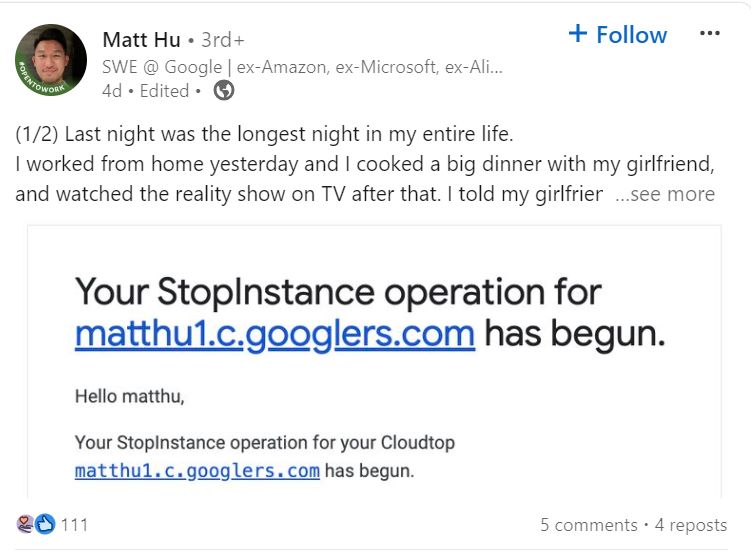Open the 111 reactions list
Image resolution: width=751 pixels, height=558 pixels.
tap(75, 525)
